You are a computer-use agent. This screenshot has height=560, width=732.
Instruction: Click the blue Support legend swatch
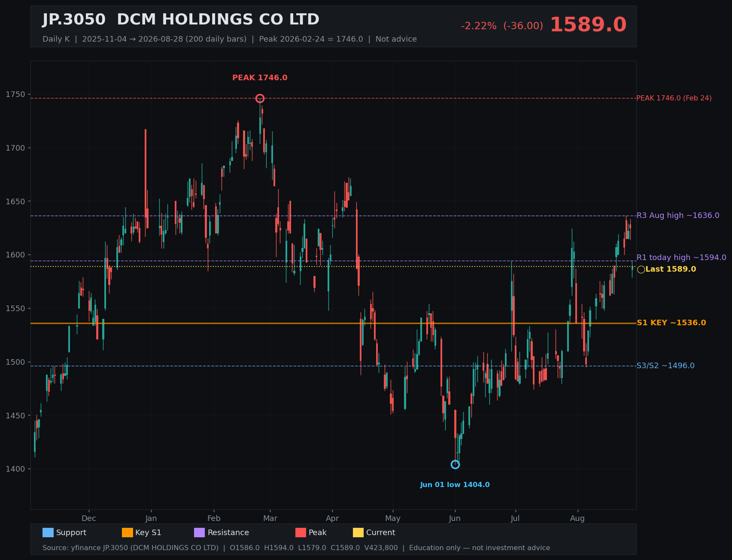click(48, 533)
